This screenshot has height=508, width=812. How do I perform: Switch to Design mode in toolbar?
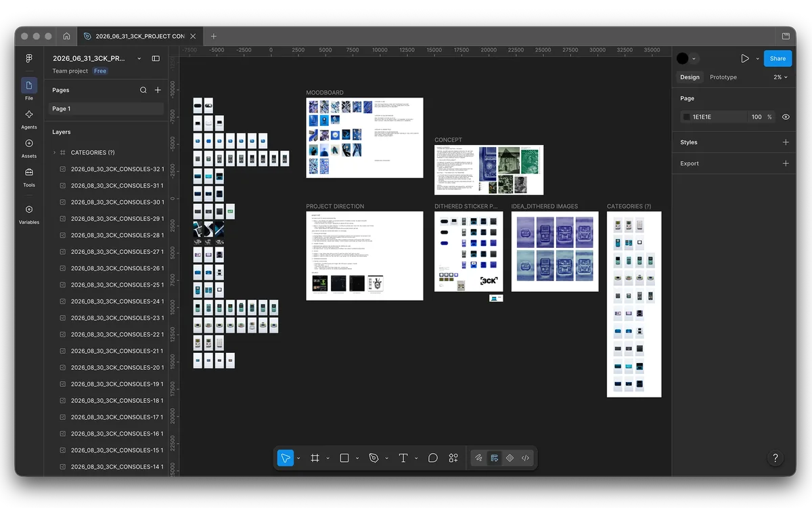click(494, 458)
